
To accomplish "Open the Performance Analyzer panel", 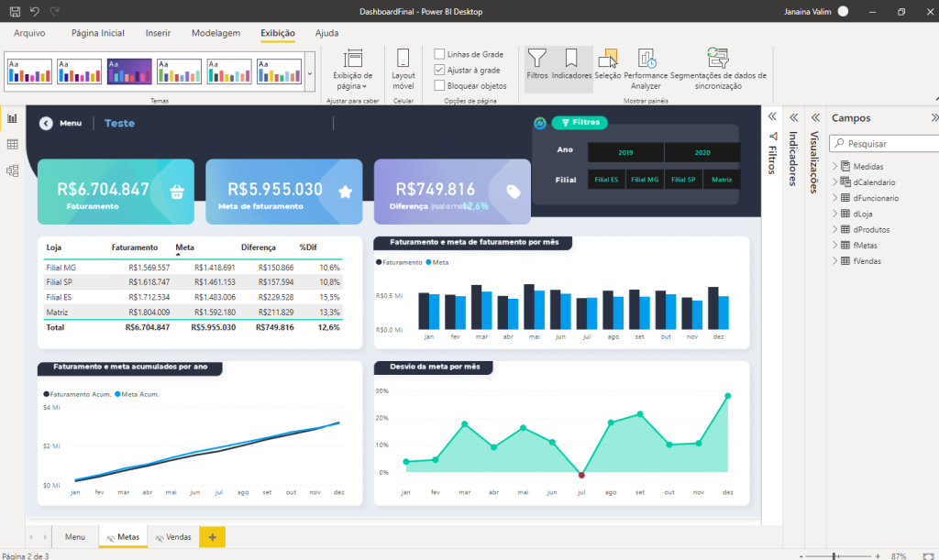I will 646,69.
